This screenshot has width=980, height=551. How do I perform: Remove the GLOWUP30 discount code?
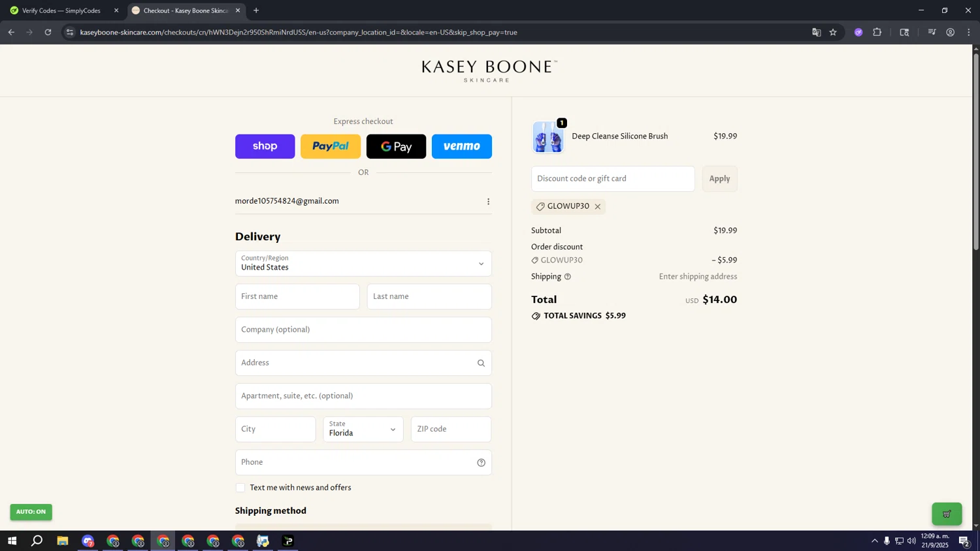(597, 207)
